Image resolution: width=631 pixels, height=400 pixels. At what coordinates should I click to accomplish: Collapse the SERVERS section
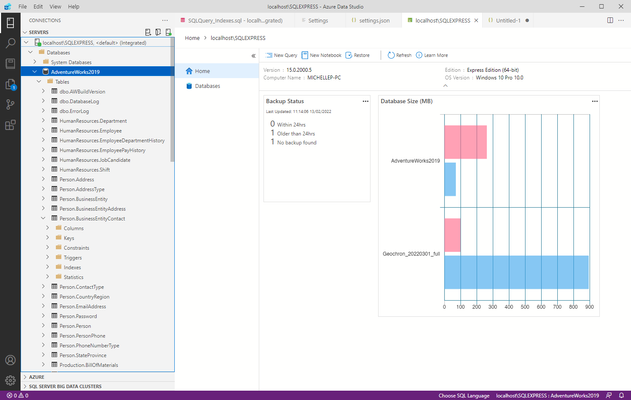pos(25,32)
